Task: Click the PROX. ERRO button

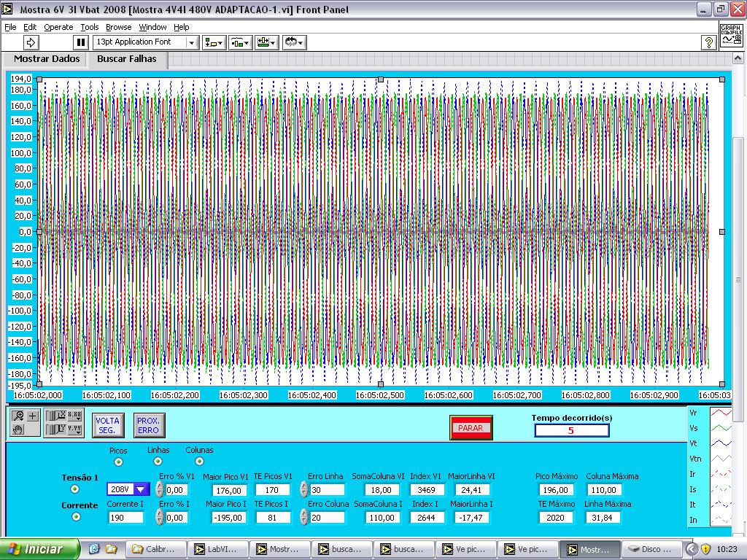Action: click(x=149, y=425)
